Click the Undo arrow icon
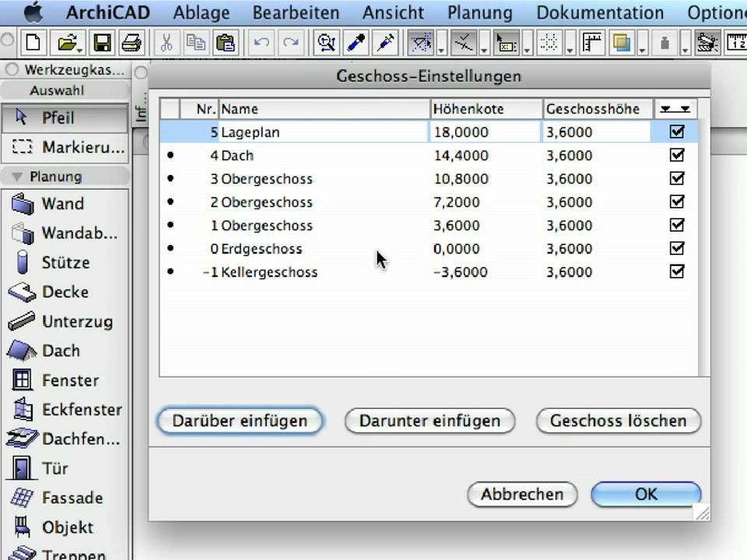Viewport: 747px width, 560px height. (261, 44)
